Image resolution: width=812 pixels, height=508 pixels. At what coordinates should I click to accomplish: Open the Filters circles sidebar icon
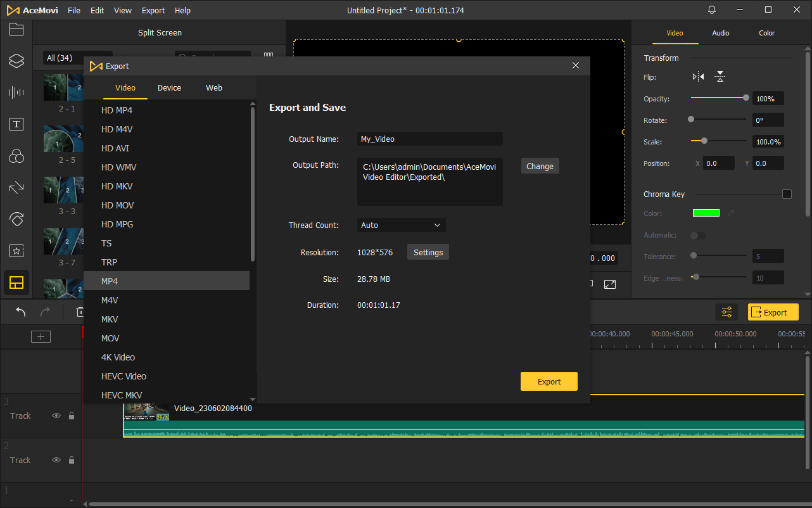pos(16,156)
